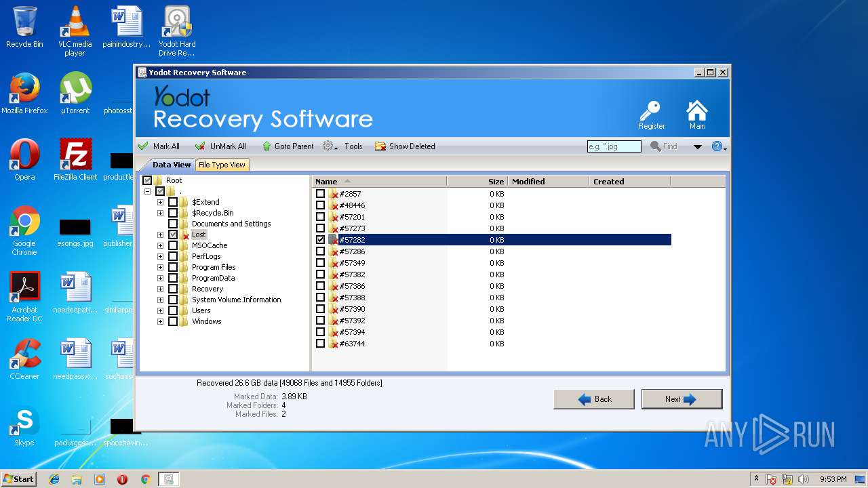Select the #48446 deleted folder
The height and width of the screenshot is (488, 868).
[352, 205]
